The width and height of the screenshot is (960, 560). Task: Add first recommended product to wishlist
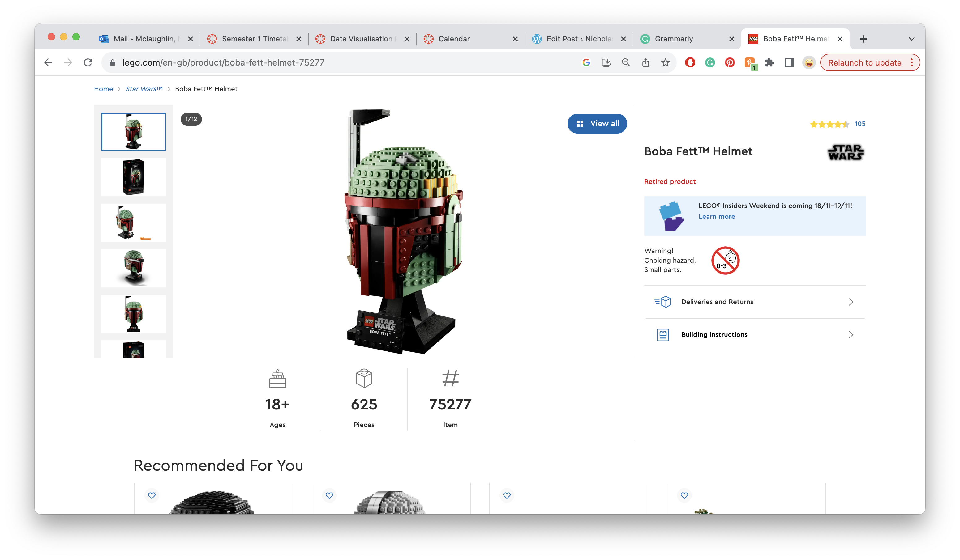pyautogui.click(x=152, y=495)
